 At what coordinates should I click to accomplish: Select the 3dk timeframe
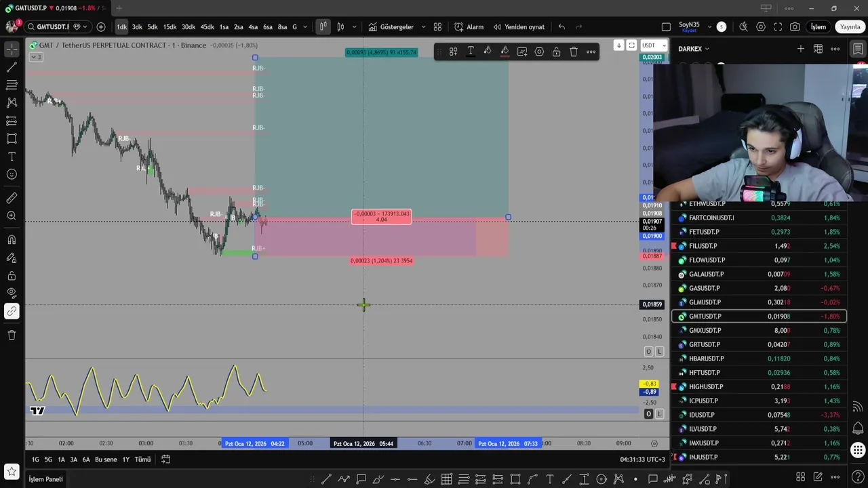coord(137,27)
